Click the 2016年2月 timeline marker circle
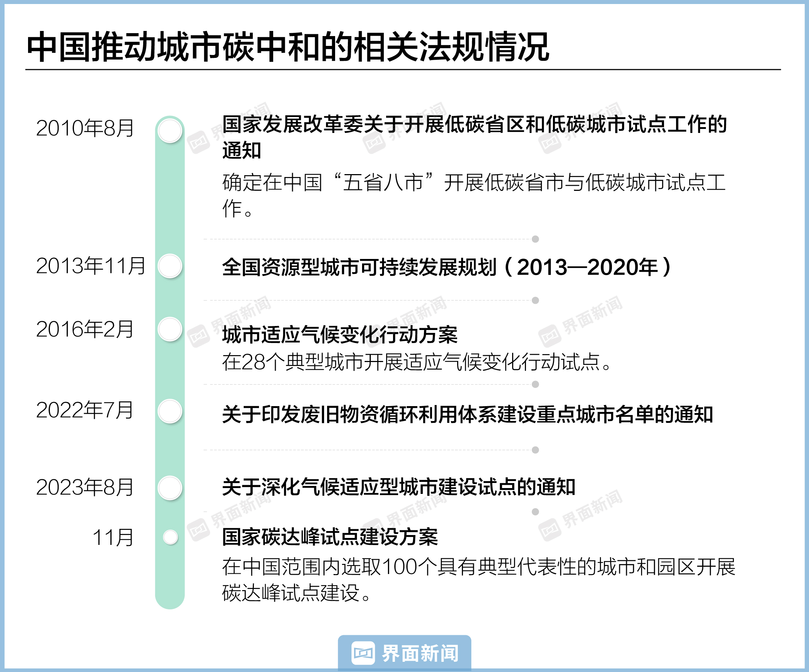The width and height of the screenshot is (809, 672). pos(170,329)
